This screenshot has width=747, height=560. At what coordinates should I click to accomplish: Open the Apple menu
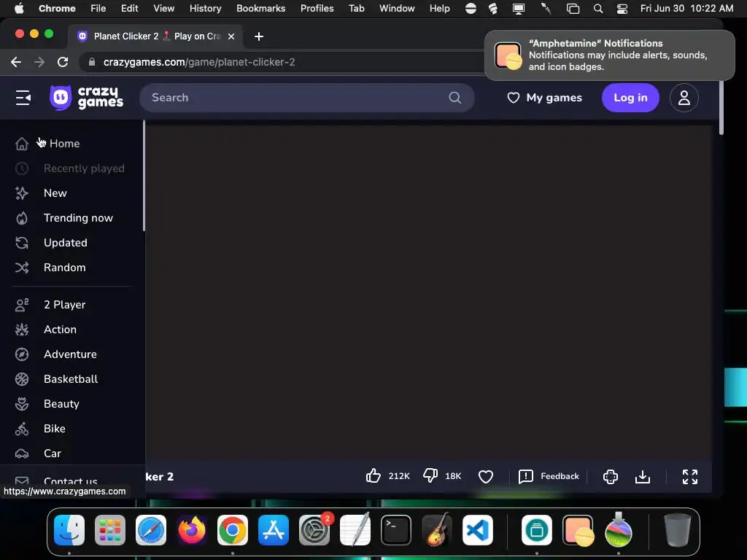coord(19,8)
